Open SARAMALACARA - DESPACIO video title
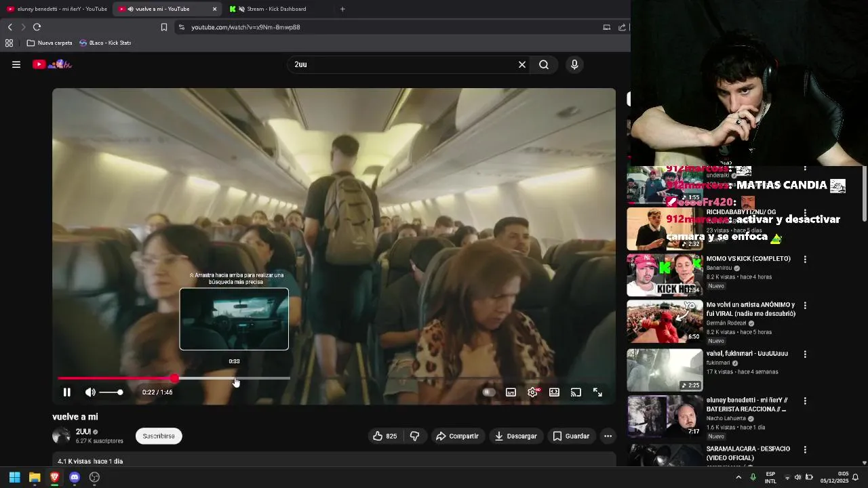The height and width of the screenshot is (488, 868). tap(748, 453)
